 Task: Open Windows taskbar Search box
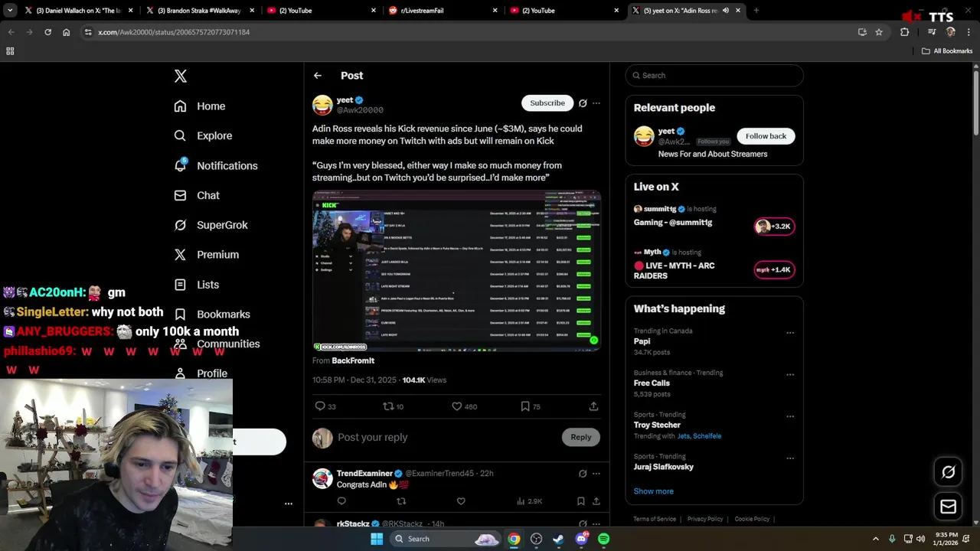446,539
